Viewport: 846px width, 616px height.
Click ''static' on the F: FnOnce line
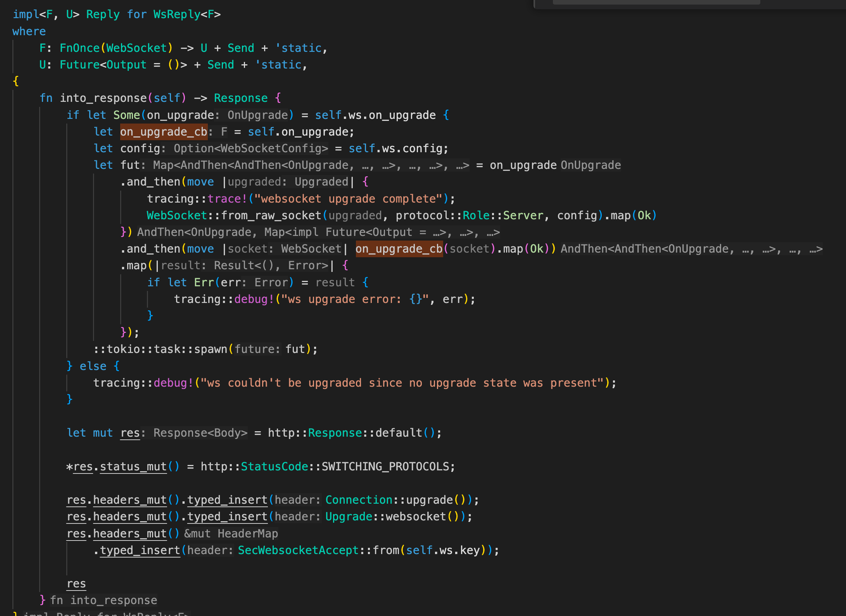tap(298, 48)
